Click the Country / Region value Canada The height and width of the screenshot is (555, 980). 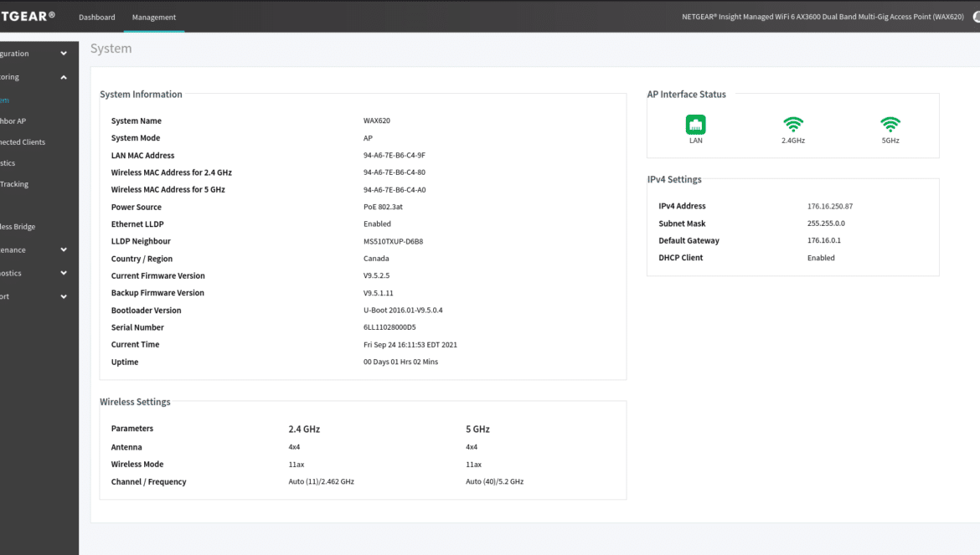(x=376, y=259)
